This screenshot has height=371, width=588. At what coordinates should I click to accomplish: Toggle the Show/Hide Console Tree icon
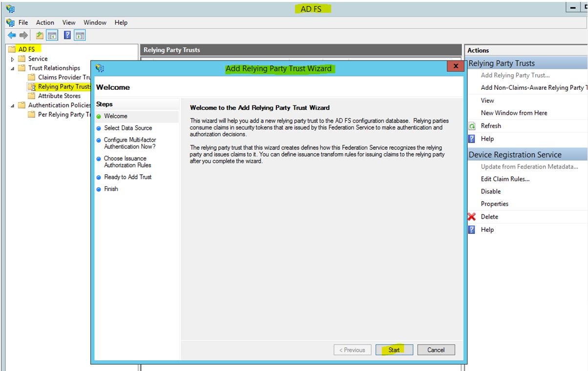point(51,35)
